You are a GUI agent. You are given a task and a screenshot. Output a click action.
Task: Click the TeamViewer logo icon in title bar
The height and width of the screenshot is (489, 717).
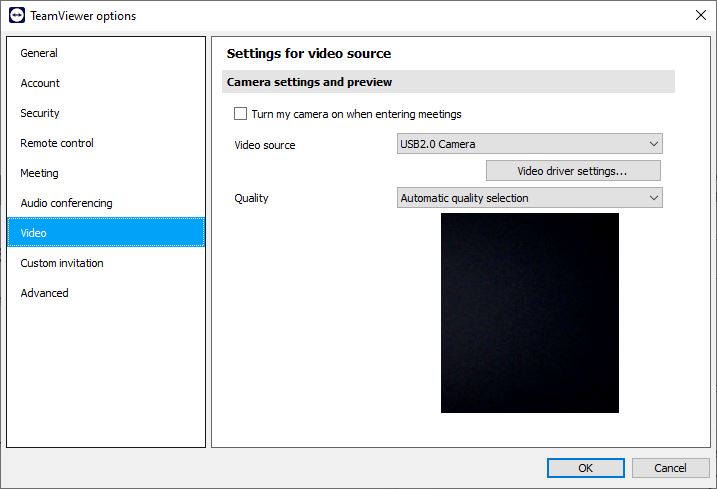[17, 15]
